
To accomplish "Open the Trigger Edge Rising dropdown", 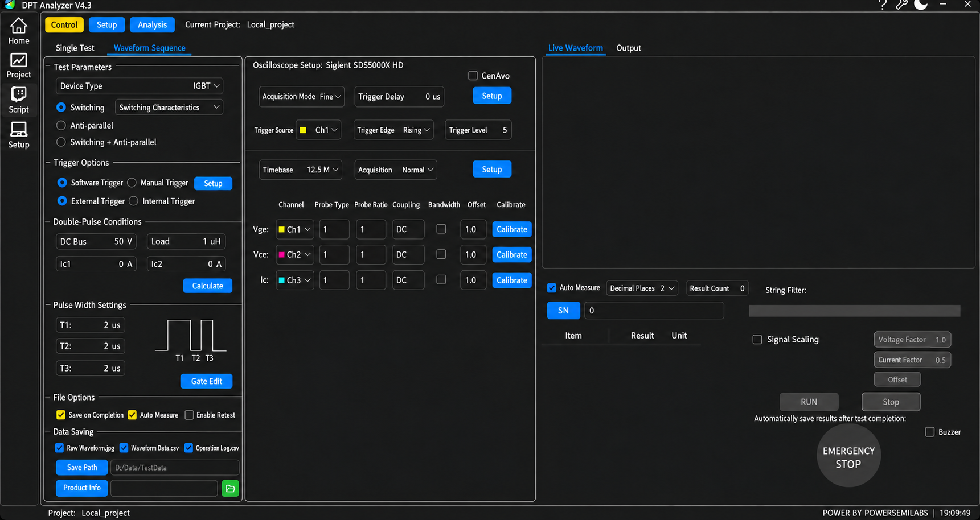I will (393, 130).
